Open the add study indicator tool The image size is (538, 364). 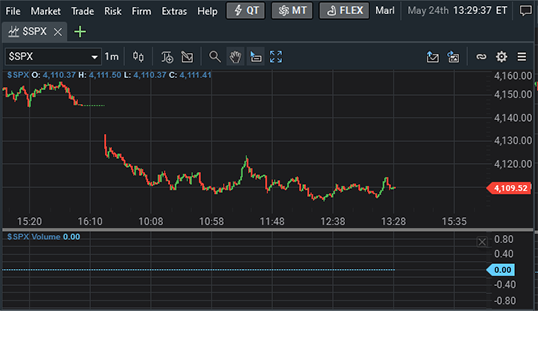point(167,57)
